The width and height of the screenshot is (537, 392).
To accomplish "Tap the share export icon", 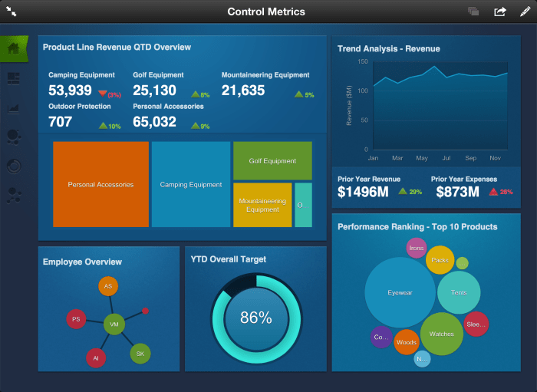I will coord(499,12).
